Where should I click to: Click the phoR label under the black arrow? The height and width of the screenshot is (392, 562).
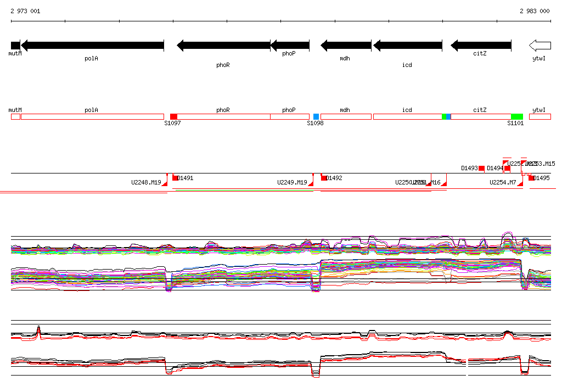pos(223,65)
